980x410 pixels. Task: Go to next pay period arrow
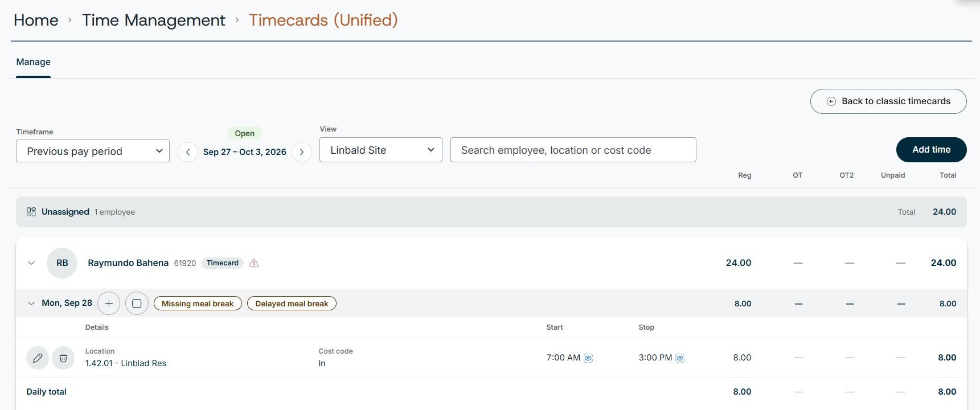[x=302, y=152]
